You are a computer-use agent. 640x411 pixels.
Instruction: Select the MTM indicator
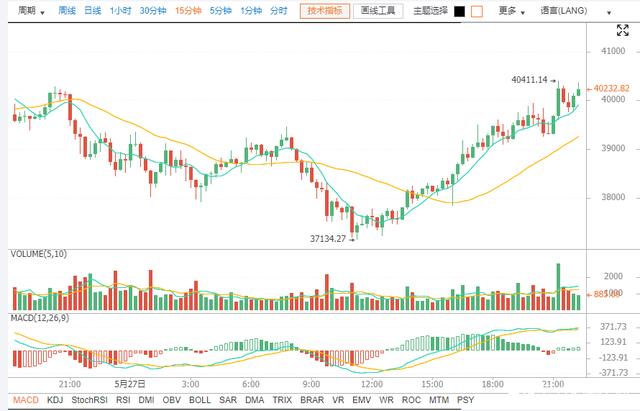click(x=439, y=400)
